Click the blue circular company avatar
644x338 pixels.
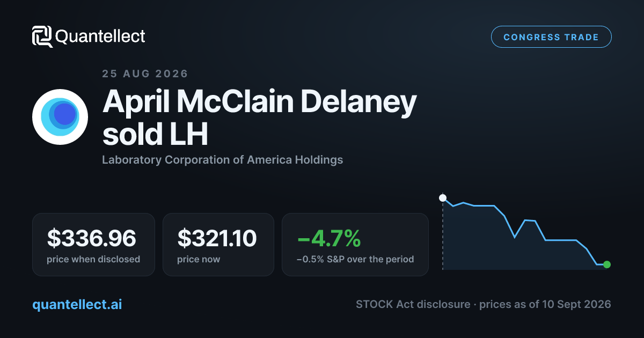point(60,117)
